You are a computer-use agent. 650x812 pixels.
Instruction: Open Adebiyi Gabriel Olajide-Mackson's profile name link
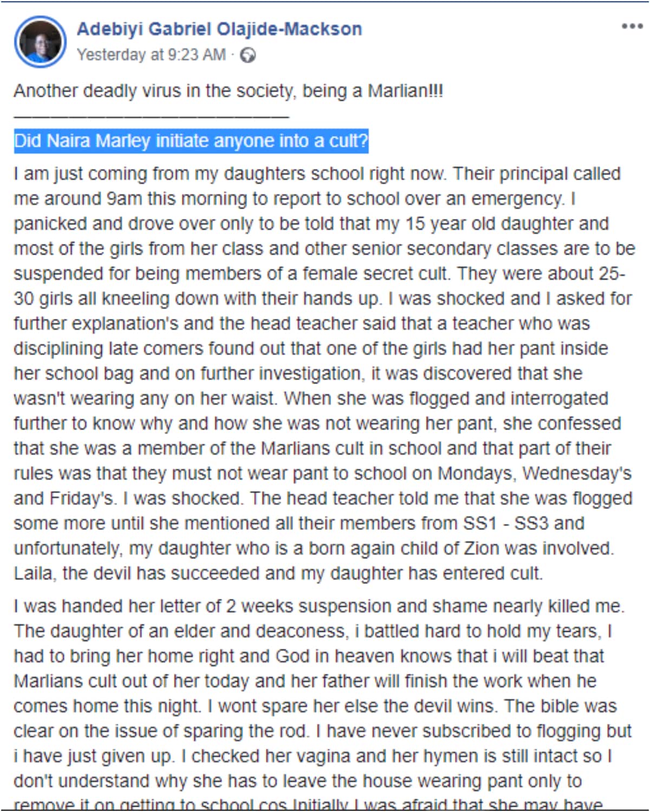[x=219, y=29]
